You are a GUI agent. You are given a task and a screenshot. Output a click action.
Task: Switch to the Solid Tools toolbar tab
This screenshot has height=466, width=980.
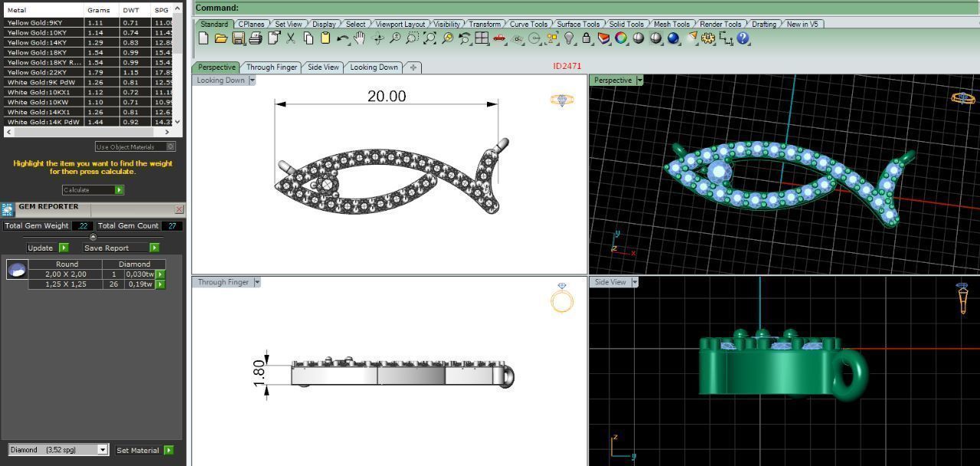coord(626,24)
